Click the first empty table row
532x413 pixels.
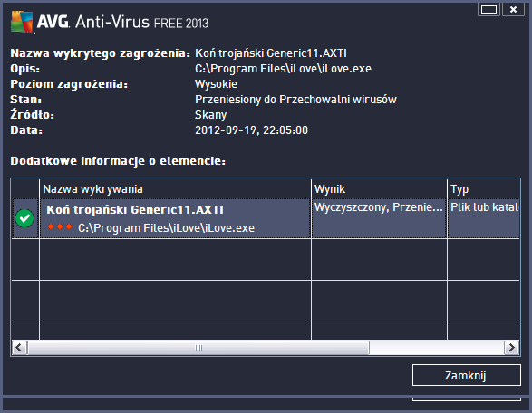[266, 260]
